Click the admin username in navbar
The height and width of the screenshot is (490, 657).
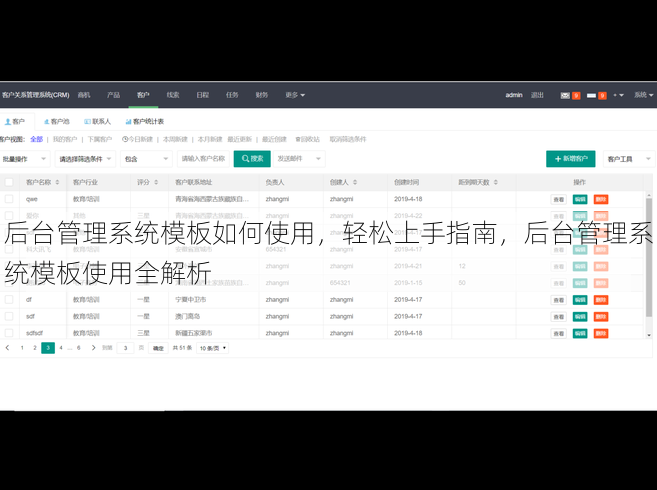pos(514,95)
